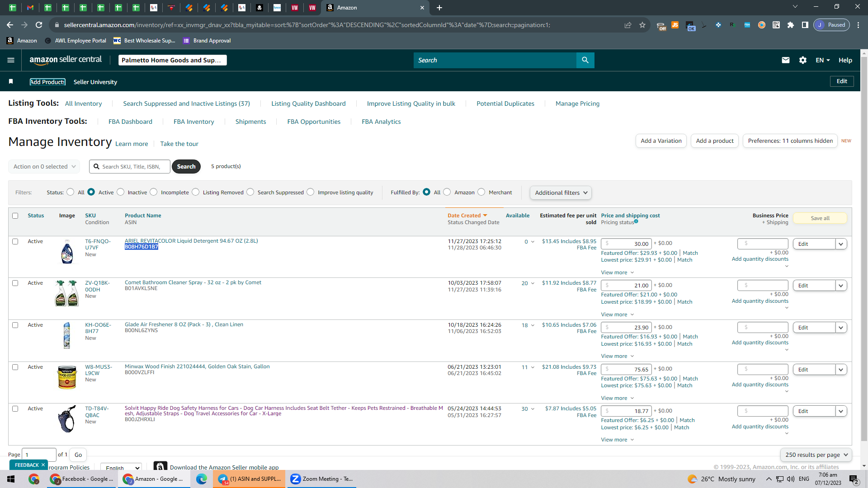Sort by the Date Created column header
Viewport: 868px width, 488px height.
point(467,216)
